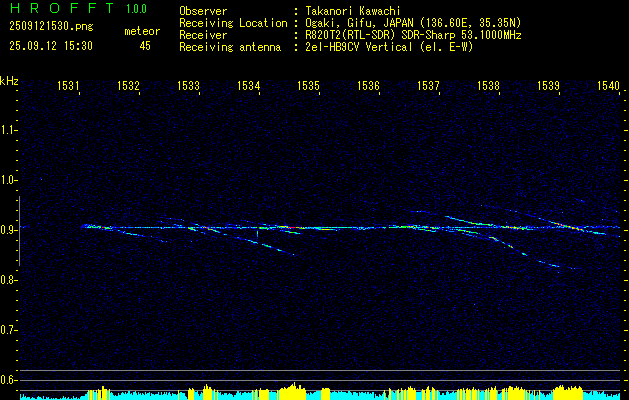This screenshot has height=400, width=629.
Task: Click frequency axis label 0.9
Action: pos(8,230)
